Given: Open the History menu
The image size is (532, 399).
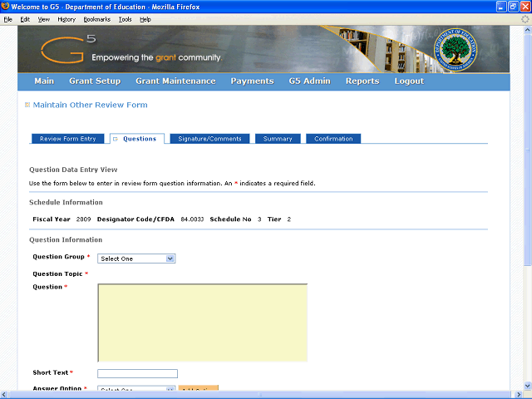Looking at the screenshot, I should [66, 19].
